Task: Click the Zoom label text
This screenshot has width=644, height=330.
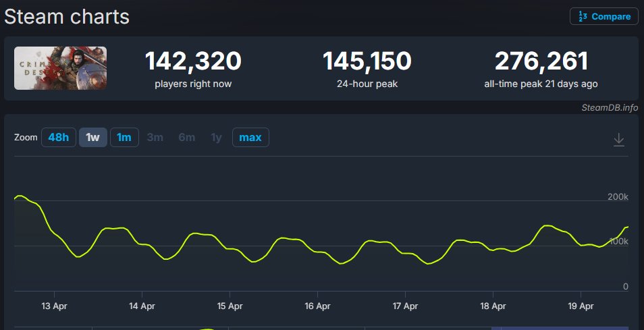Action: coord(26,138)
